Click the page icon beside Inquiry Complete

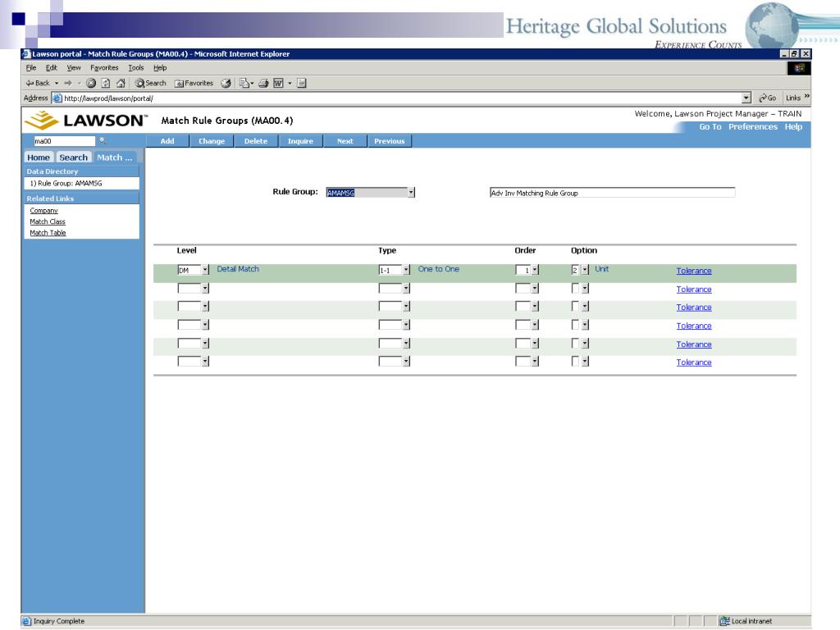(27, 621)
